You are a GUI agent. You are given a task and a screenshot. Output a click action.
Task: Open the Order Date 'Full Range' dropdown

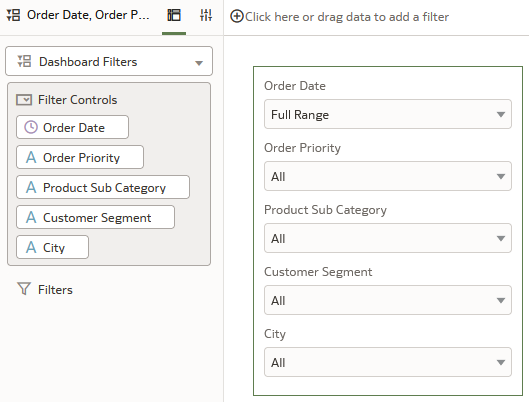388,114
